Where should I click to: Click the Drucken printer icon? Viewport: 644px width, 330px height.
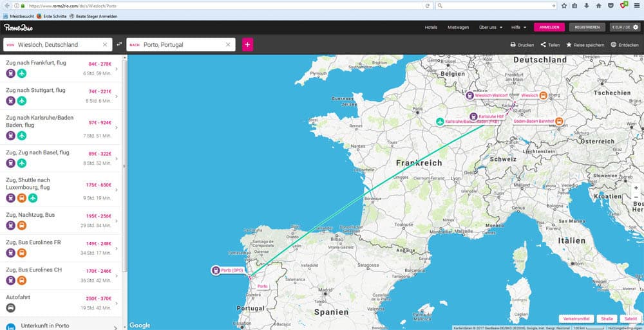(x=513, y=45)
